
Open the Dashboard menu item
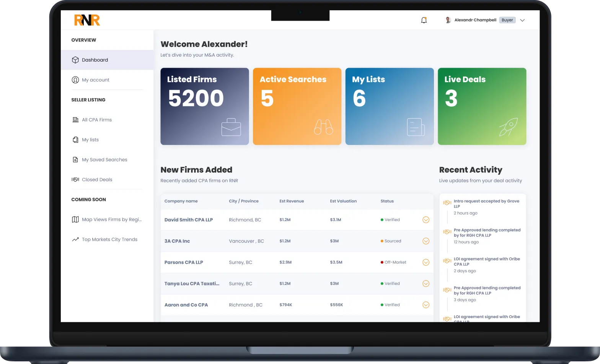(x=107, y=60)
